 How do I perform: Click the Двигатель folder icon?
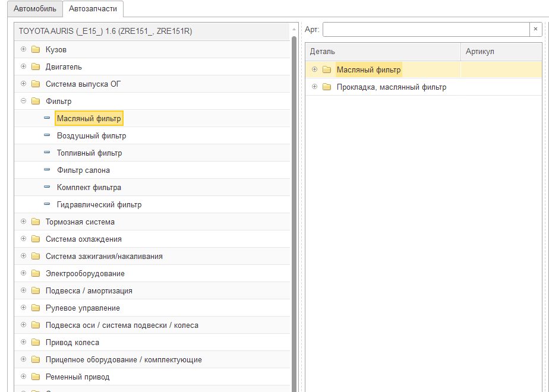(36, 67)
